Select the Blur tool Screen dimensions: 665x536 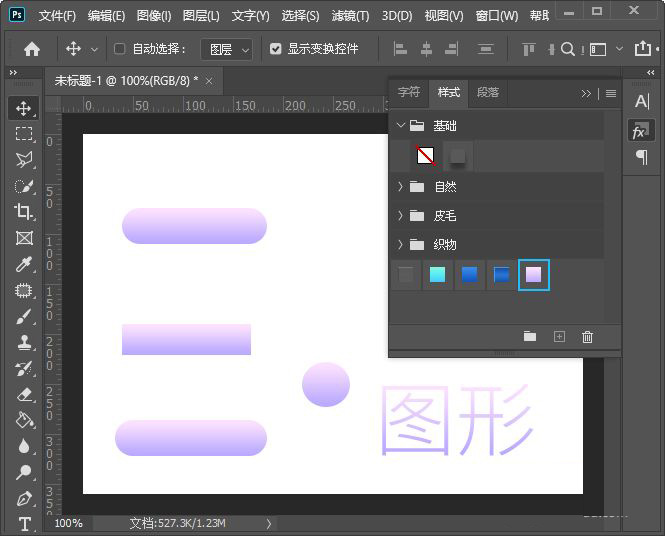(24, 446)
